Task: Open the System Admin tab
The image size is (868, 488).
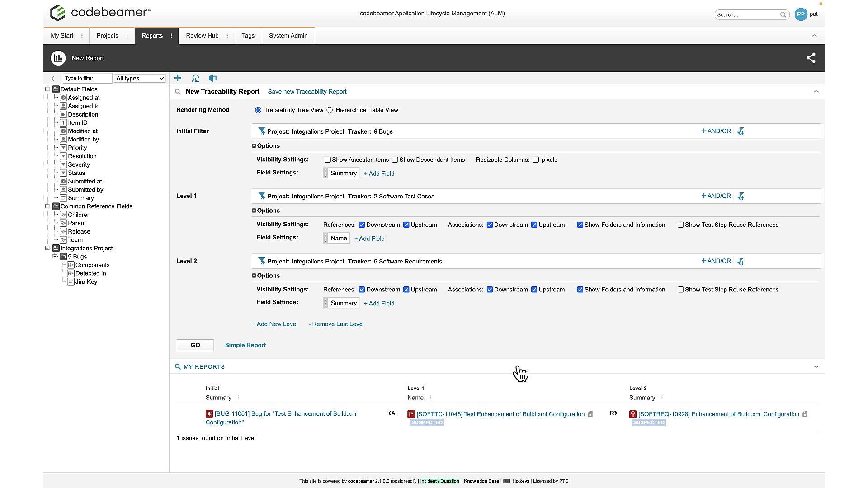Action: click(x=288, y=36)
